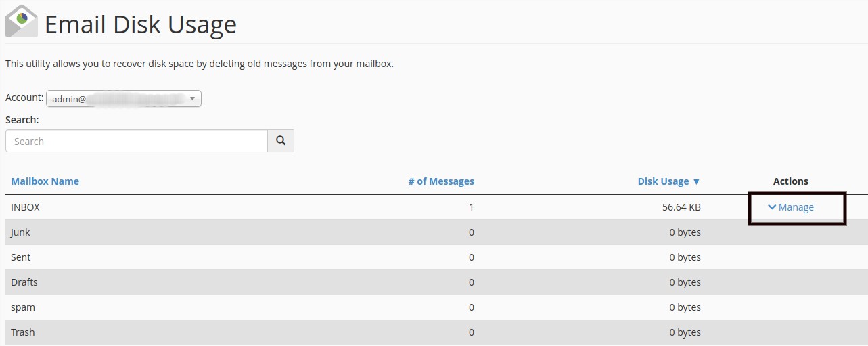Open the Account selection dropdown
The height and width of the screenshot is (346, 868).
click(x=124, y=99)
